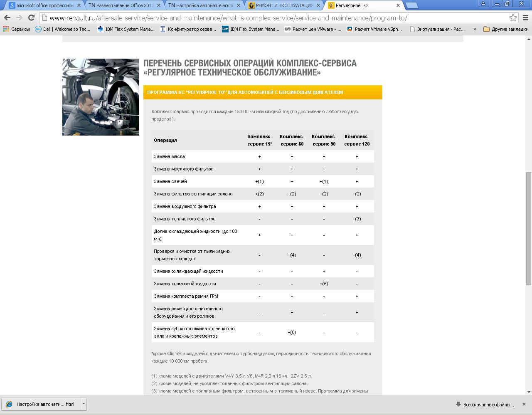
Task: Bookmark this page with the star icon
Action: click(513, 17)
